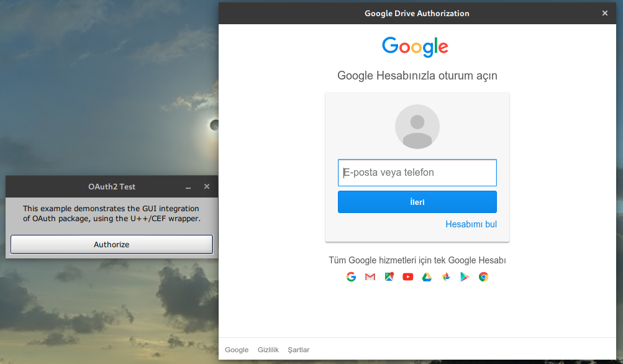Click the Google Photos pinwheel icon

coord(445,277)
